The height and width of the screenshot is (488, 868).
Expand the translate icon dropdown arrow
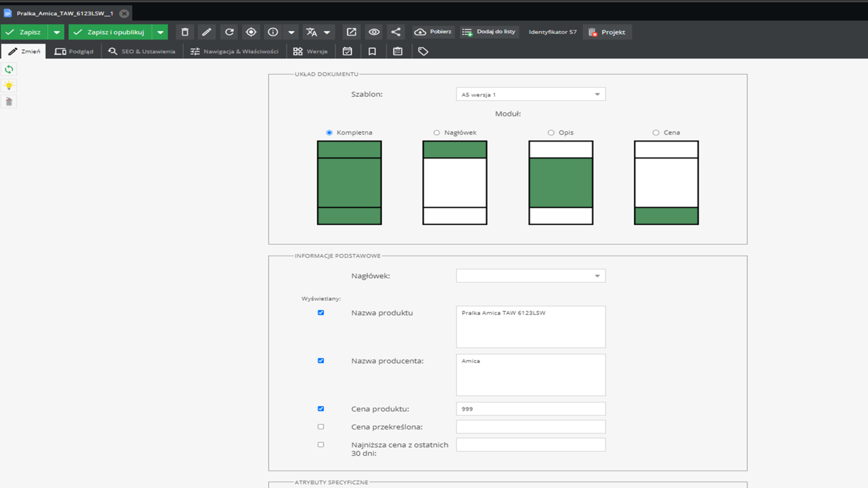pos(327,32)
